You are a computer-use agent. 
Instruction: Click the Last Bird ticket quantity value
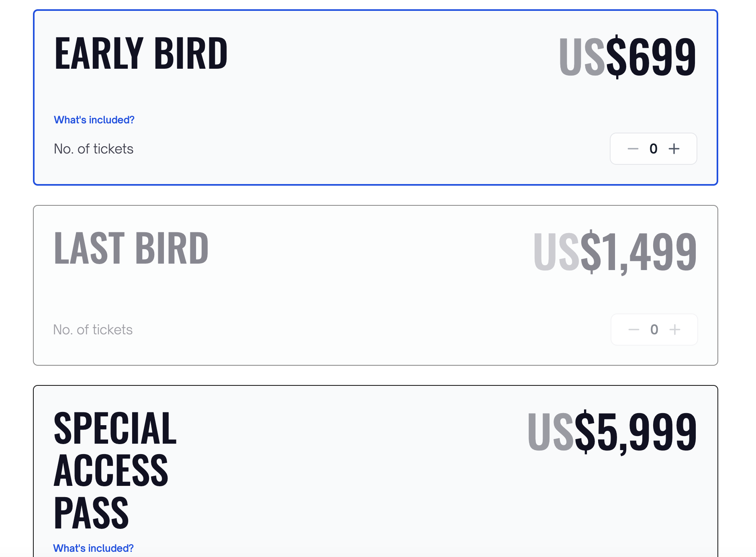(654, 330)
